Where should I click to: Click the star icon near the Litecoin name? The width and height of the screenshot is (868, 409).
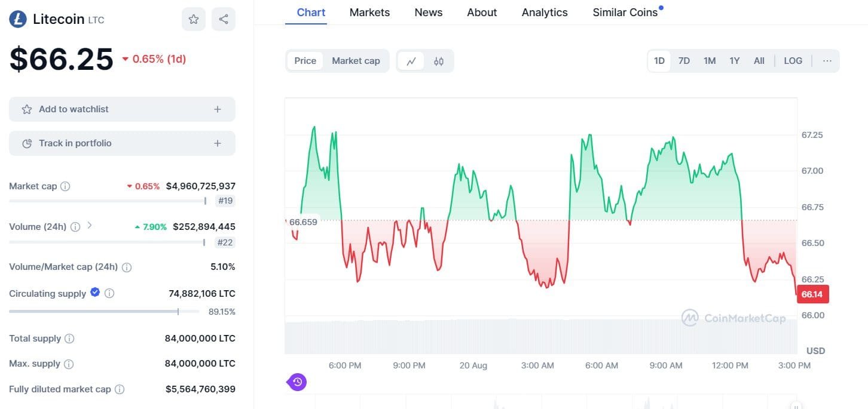pyautogui.click(x=193, y=19)
